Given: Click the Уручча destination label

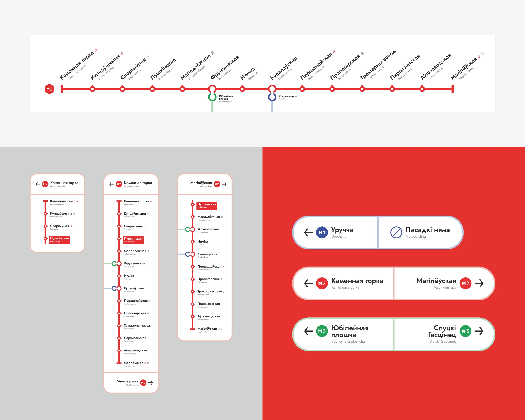Looking at the screenshot, I should point(342,230).
